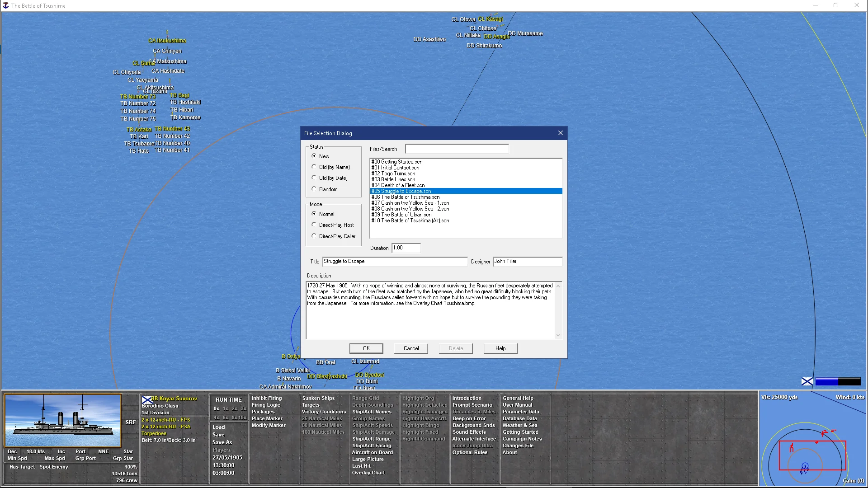Click the anchor app icon in title bar
868x488 pixels.
[5, 5]
